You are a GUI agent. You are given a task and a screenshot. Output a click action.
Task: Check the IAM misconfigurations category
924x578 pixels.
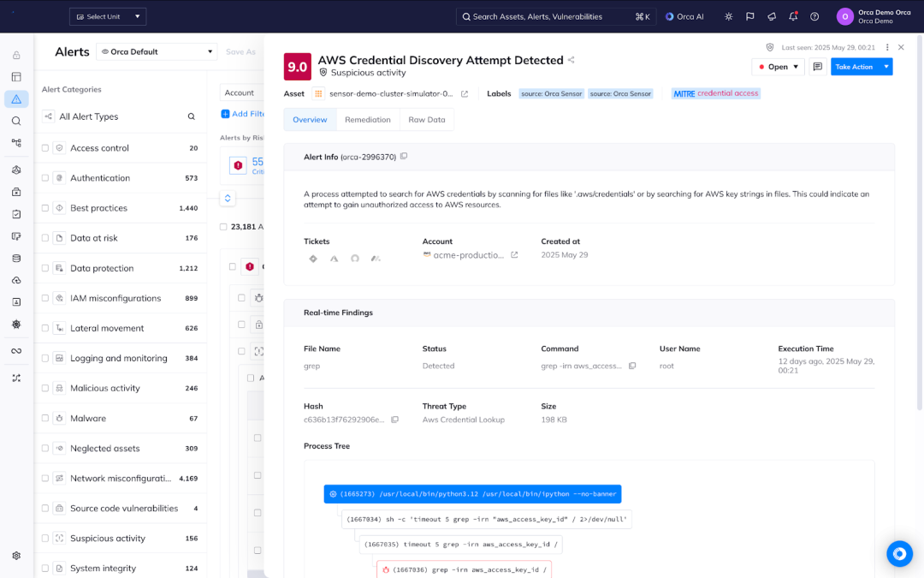point(44,298)
